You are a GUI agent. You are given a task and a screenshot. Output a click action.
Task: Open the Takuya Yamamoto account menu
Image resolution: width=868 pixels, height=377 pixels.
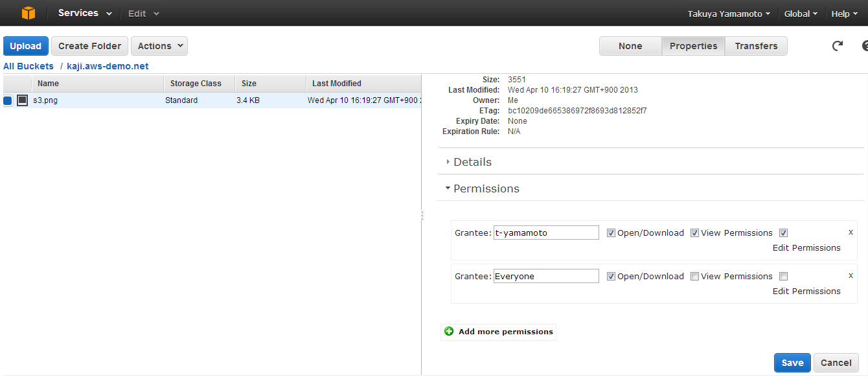(x=729, y=14)
